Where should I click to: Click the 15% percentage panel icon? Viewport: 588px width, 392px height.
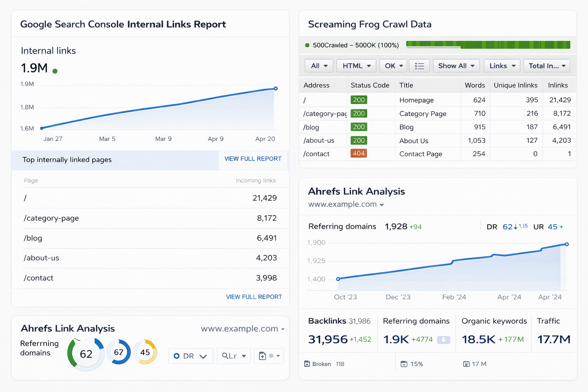pos(403,364)
